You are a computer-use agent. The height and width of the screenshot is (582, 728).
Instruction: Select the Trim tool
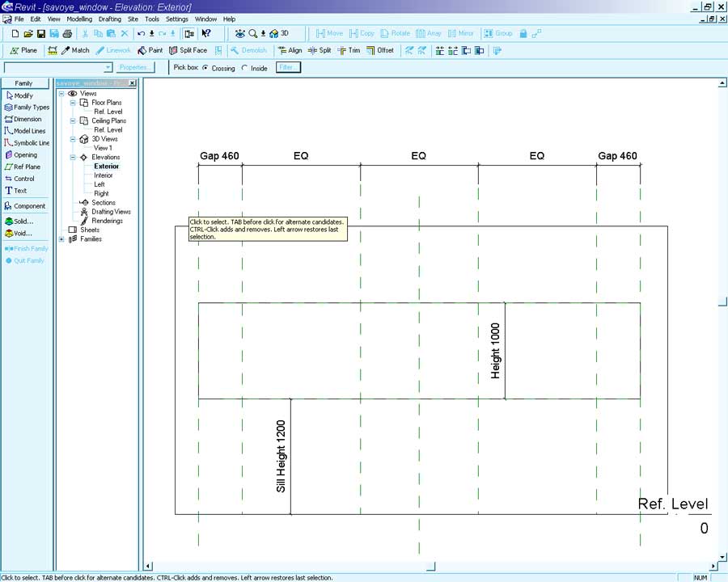tap(349, 50)
